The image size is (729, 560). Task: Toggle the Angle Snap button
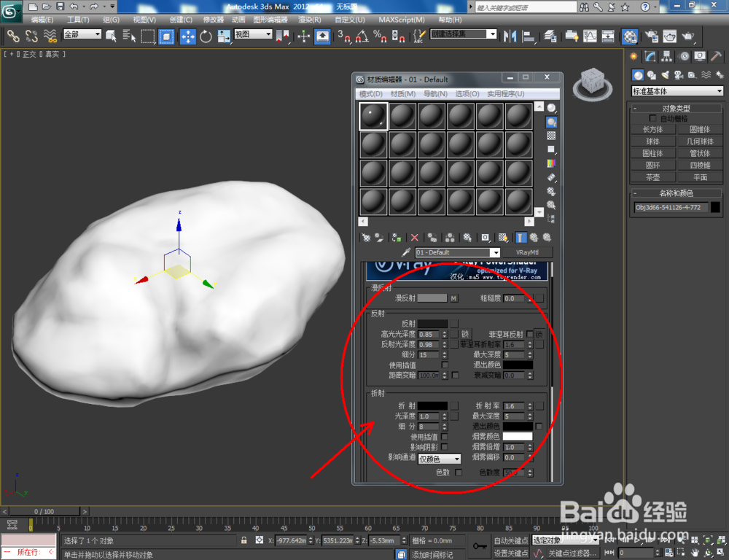tap(362, 36)
